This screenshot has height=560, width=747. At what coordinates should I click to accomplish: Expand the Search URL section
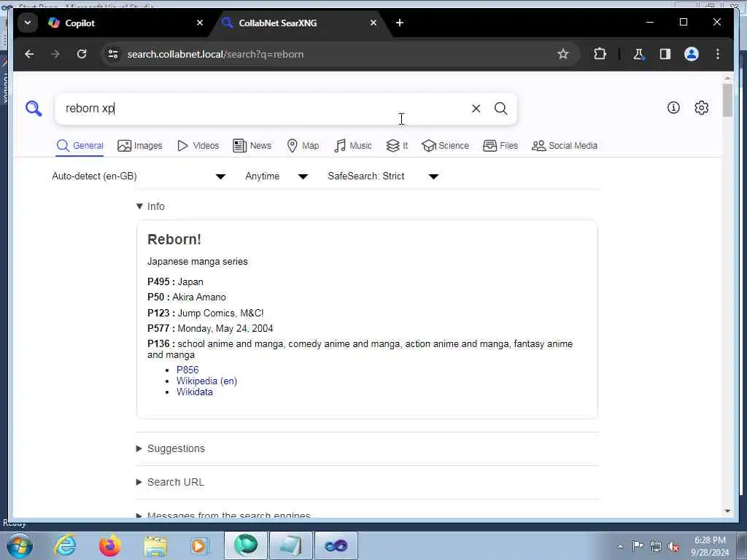click(170, 482)
